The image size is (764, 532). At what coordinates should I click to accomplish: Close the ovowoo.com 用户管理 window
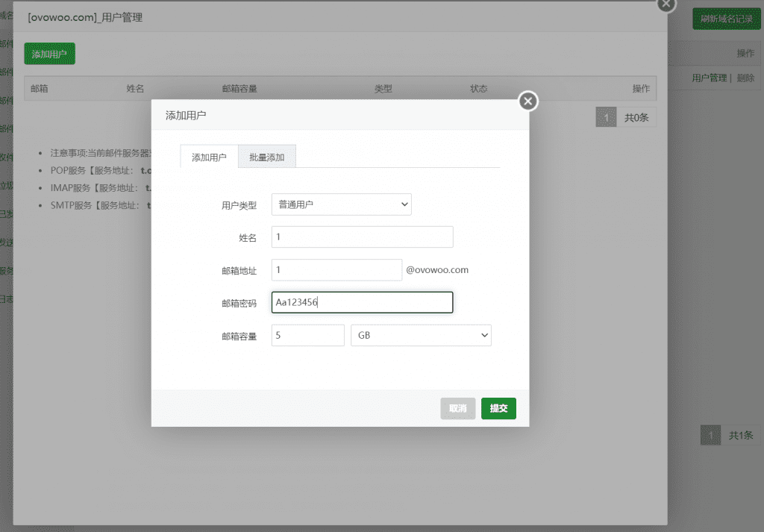coord(666,4)
